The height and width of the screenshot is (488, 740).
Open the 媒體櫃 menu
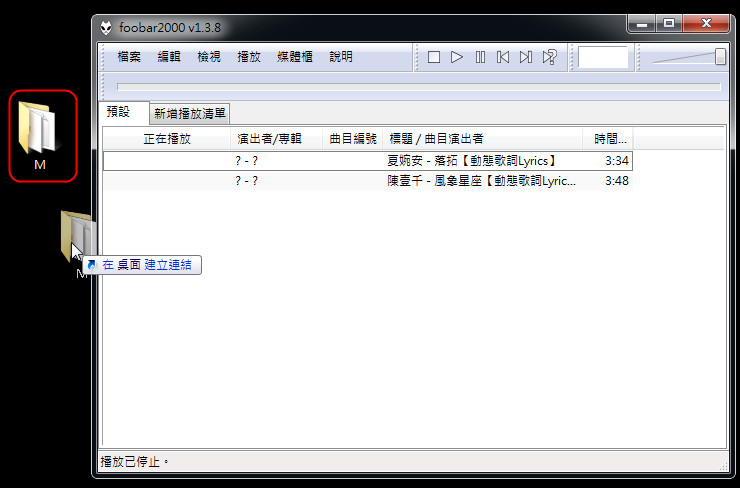(294, 57)
